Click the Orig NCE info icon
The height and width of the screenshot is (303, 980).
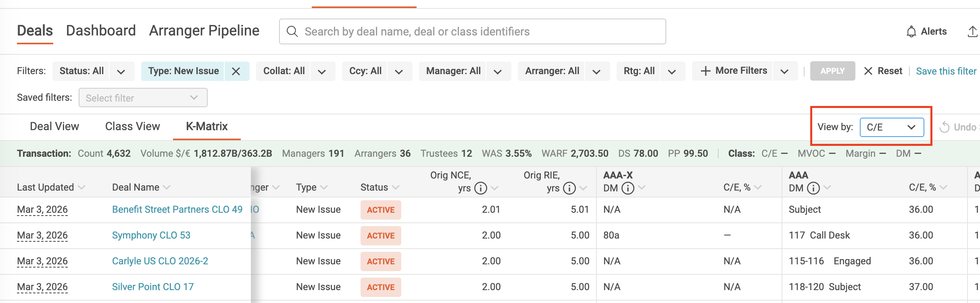tap(480, 188)
